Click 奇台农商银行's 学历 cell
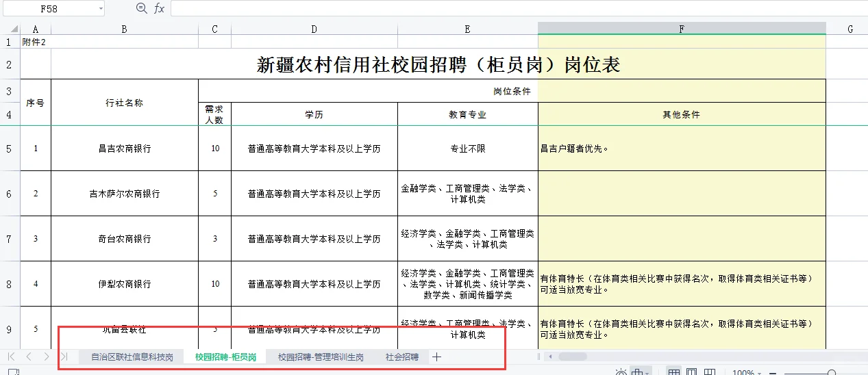Screen dimensions: 868x375 pos(314,239)
